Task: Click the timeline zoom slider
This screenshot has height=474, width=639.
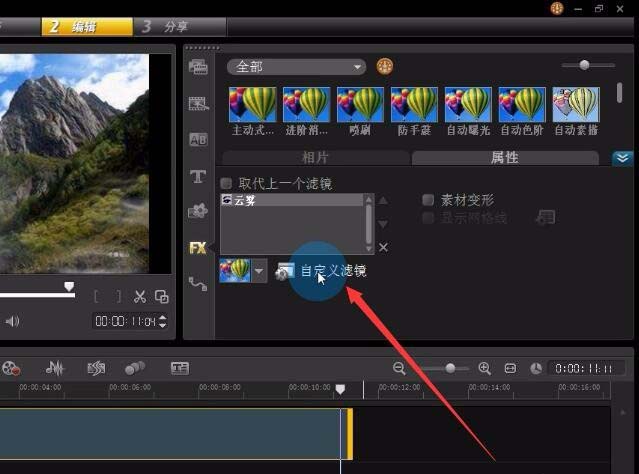Action: click(450, 368)
